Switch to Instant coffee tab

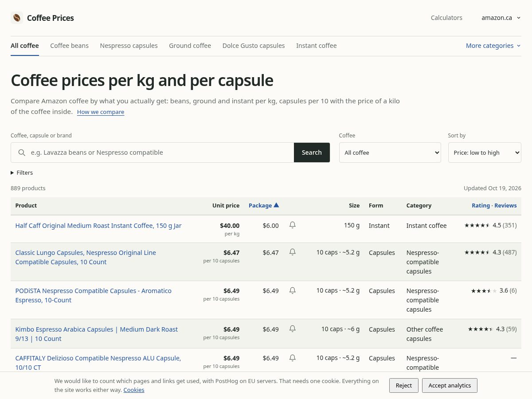point(317,46)
